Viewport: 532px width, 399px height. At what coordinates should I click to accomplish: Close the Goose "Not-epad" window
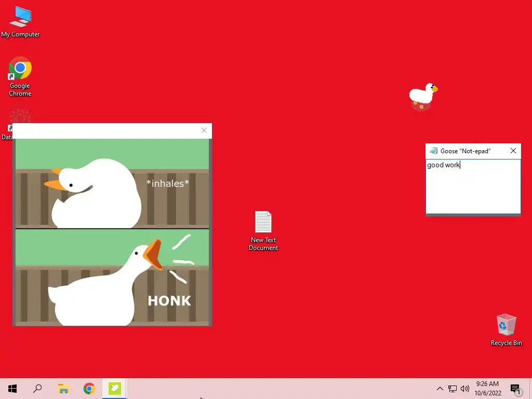(513, 151)
